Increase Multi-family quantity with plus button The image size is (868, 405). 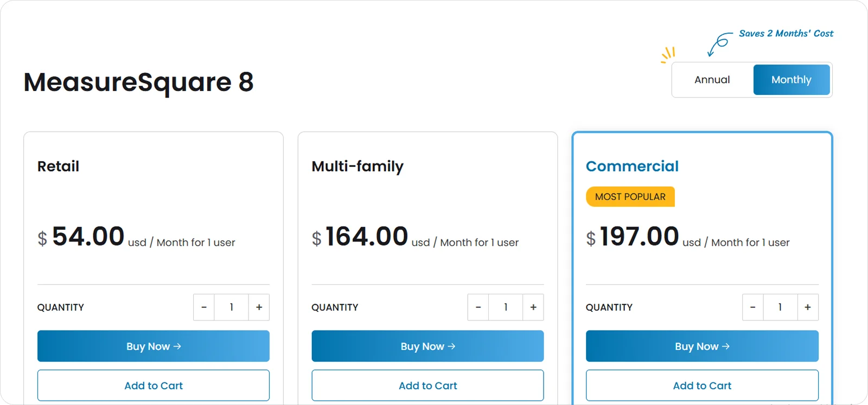533,307
